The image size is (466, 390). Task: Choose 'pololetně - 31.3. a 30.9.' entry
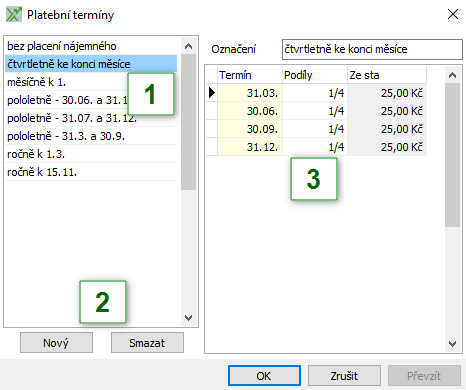click(x=91, y=136)
